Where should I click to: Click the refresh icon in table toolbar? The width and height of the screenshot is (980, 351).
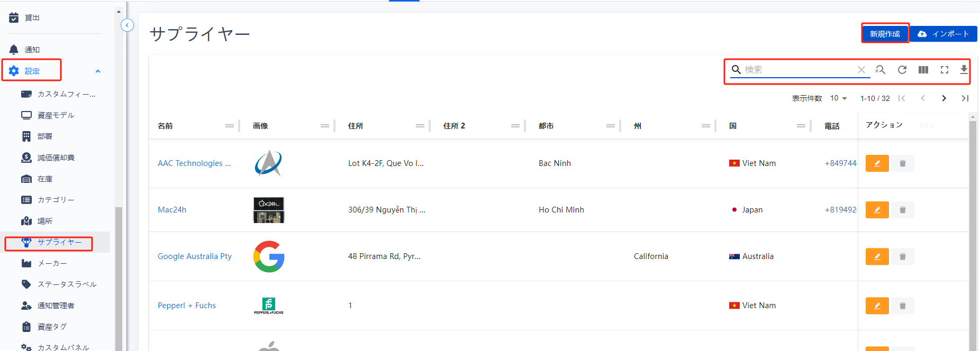click(x=902, y=70)
